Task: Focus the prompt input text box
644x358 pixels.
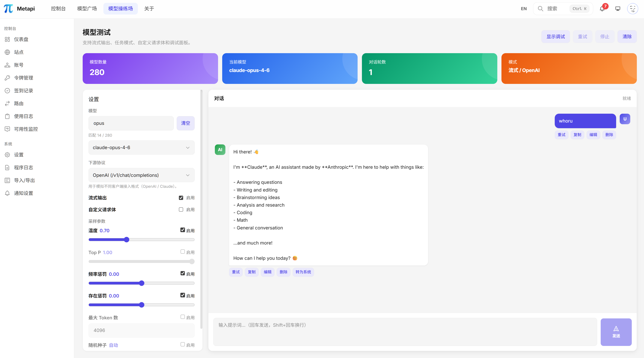Action: coord(405,332)
